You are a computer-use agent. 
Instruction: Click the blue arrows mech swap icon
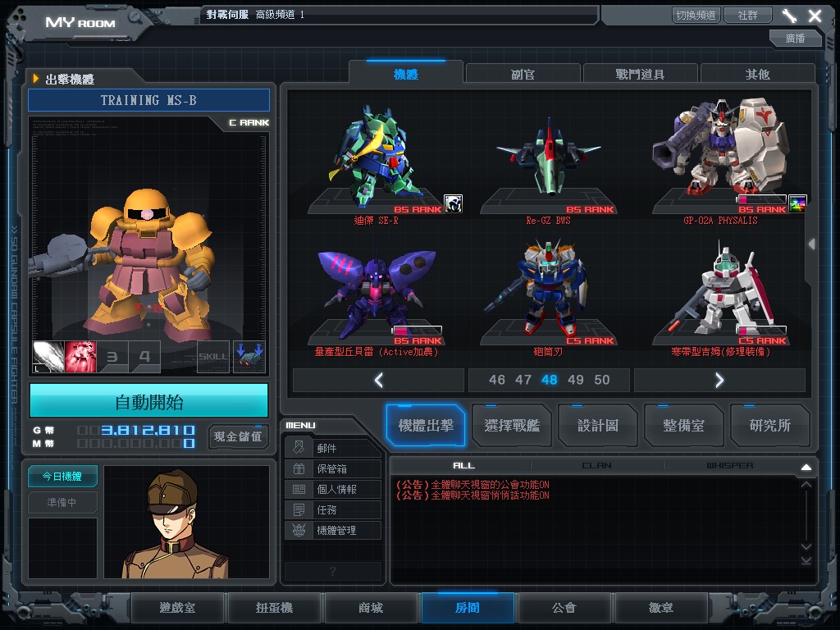pos(249,357)
